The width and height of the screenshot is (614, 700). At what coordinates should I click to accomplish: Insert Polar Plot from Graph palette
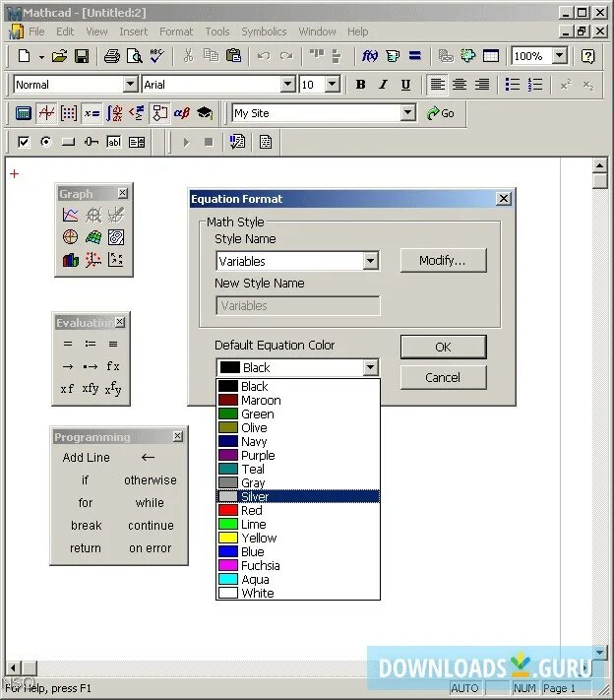tap(70, 237)
